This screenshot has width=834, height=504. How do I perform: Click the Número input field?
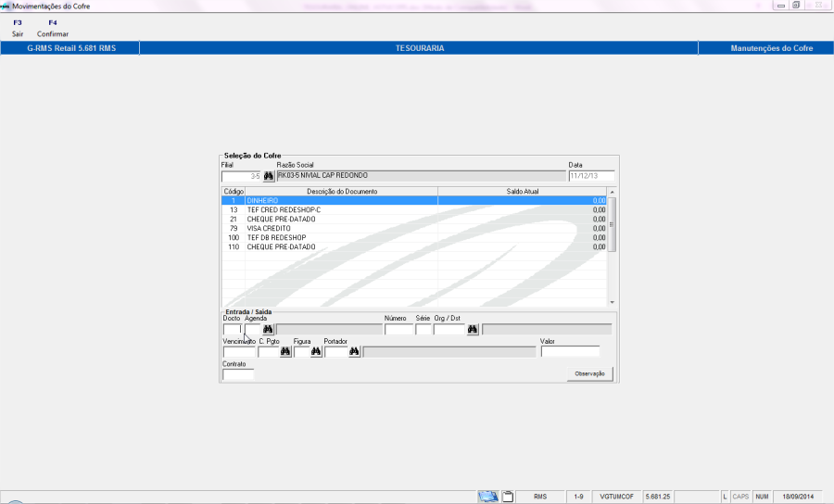(398, 330)
